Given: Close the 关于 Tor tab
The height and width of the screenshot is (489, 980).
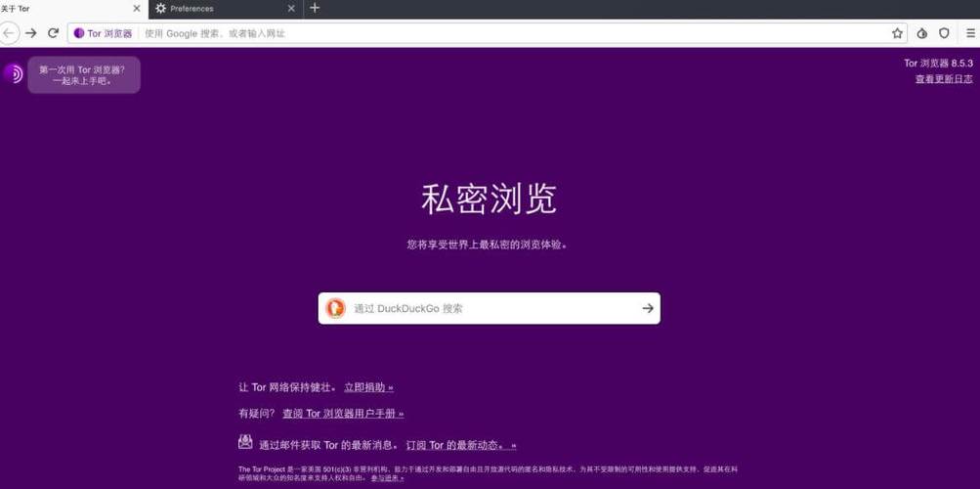Looking at the screenshot, I should pos(136,9).
